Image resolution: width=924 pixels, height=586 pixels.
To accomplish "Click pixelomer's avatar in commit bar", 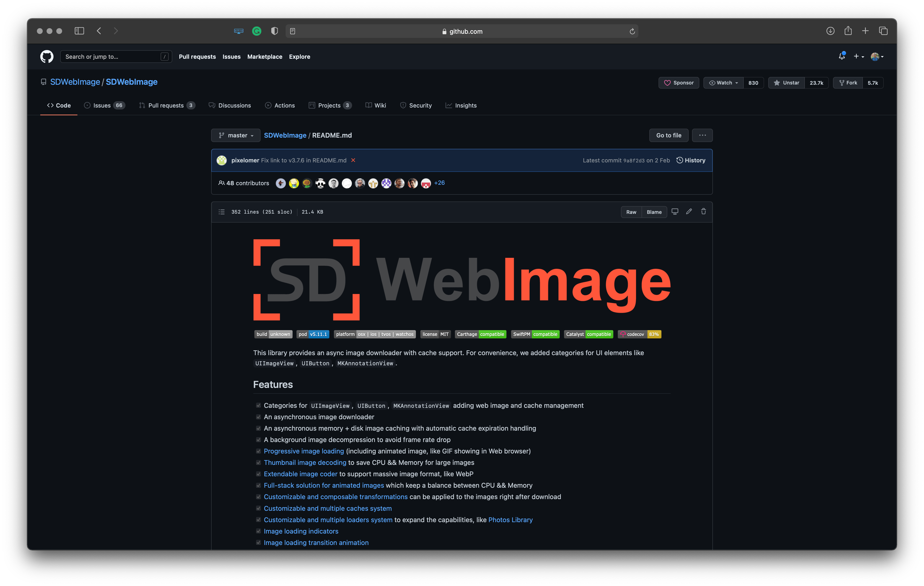I will [x=222, y=160].
